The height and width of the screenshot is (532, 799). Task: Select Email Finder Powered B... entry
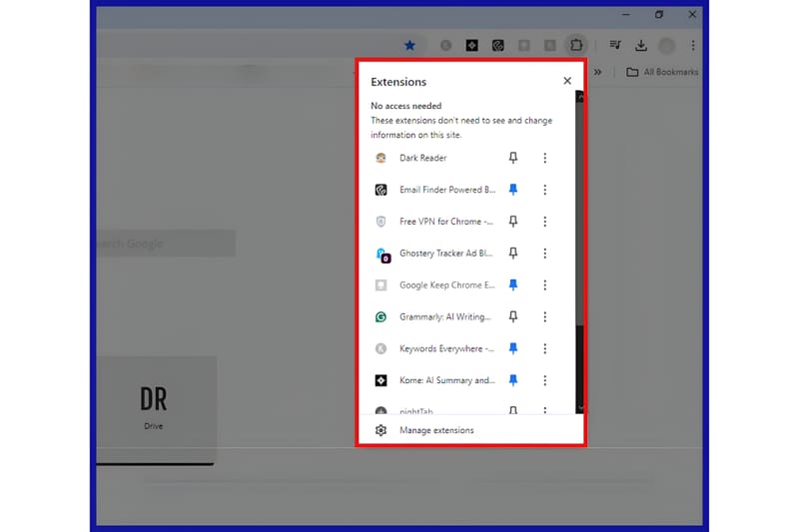click(x=446, y=190)
